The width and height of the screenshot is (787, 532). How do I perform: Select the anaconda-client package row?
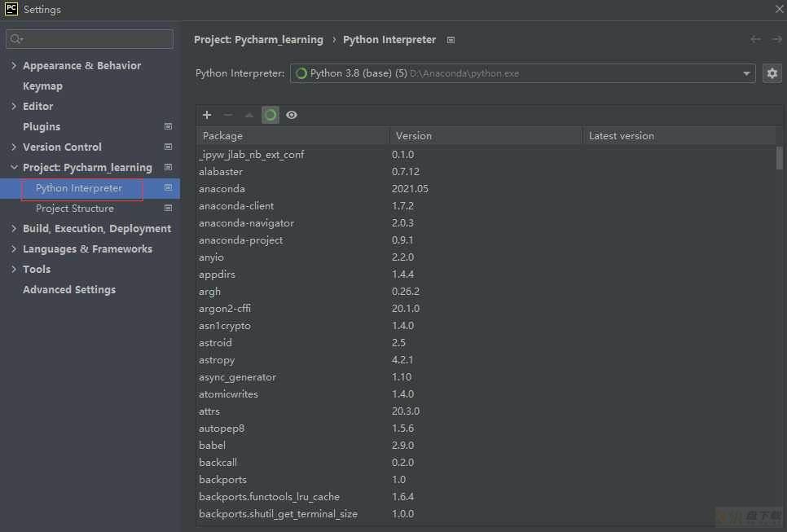pos(486,206)
